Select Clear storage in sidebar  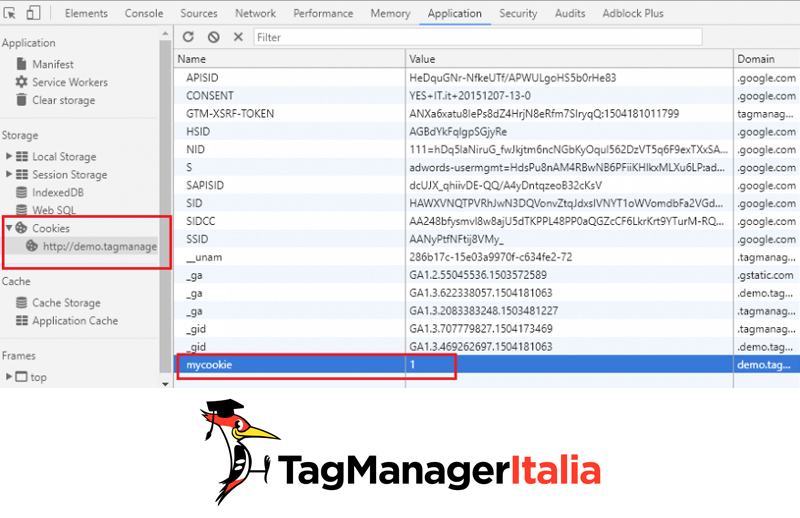click(64, 100)
